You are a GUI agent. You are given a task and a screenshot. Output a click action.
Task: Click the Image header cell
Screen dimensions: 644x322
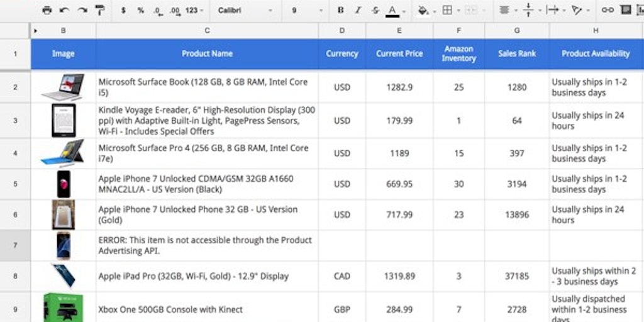64,54
